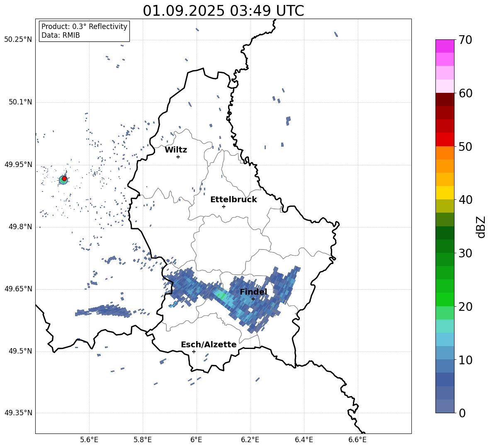Image resolution: width=491 pixels, height=448 pixels.
Task: Click the title 01.09.2025 03:49 UTC
Action: [x=223, y=11]
